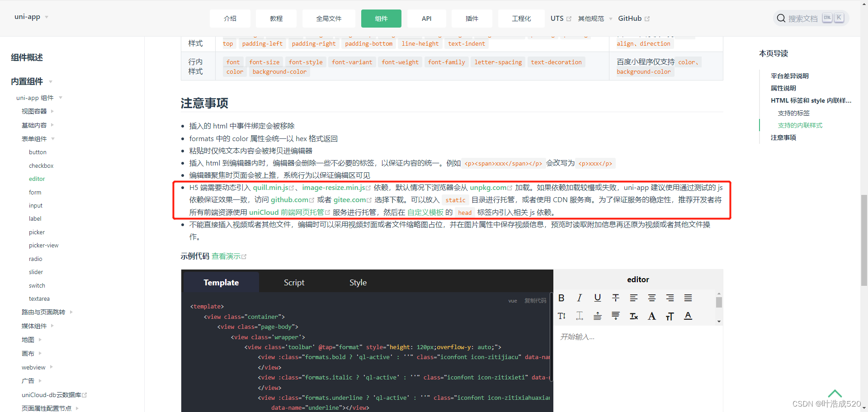Jump to 支持的标签 in page outline
The height and width of the screenshot is (412, 868).
(793, 113)
